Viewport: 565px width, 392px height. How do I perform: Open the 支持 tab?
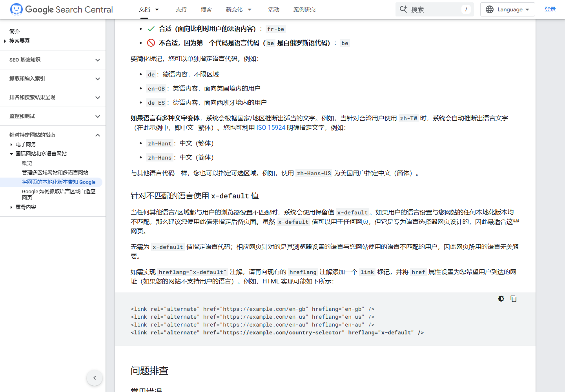click(x=181, y=9)
